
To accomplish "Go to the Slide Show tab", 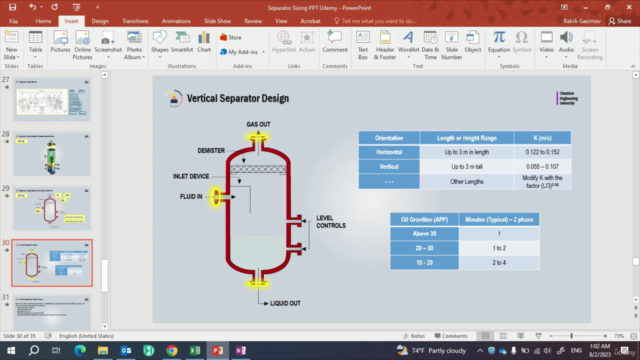I will 217,21.
